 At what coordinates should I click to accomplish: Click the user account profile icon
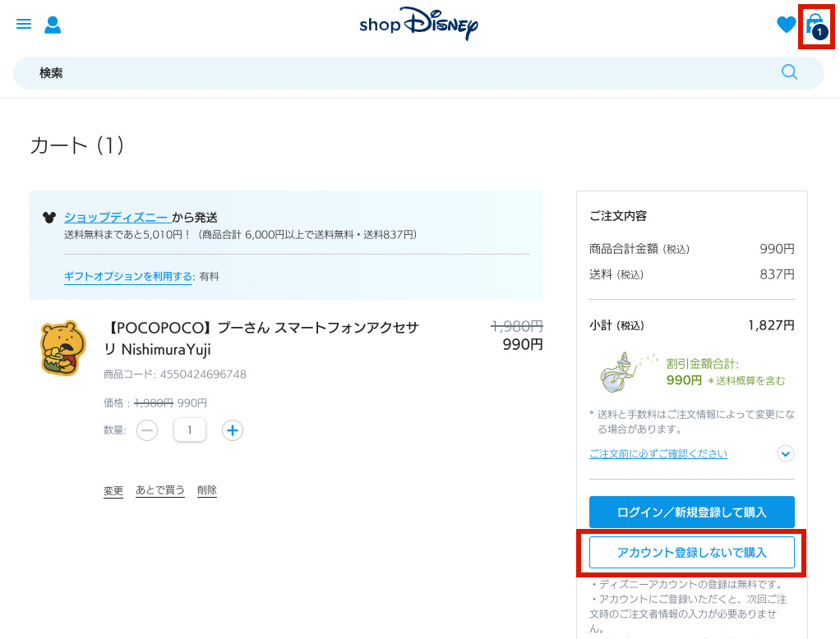pos(53,25)
